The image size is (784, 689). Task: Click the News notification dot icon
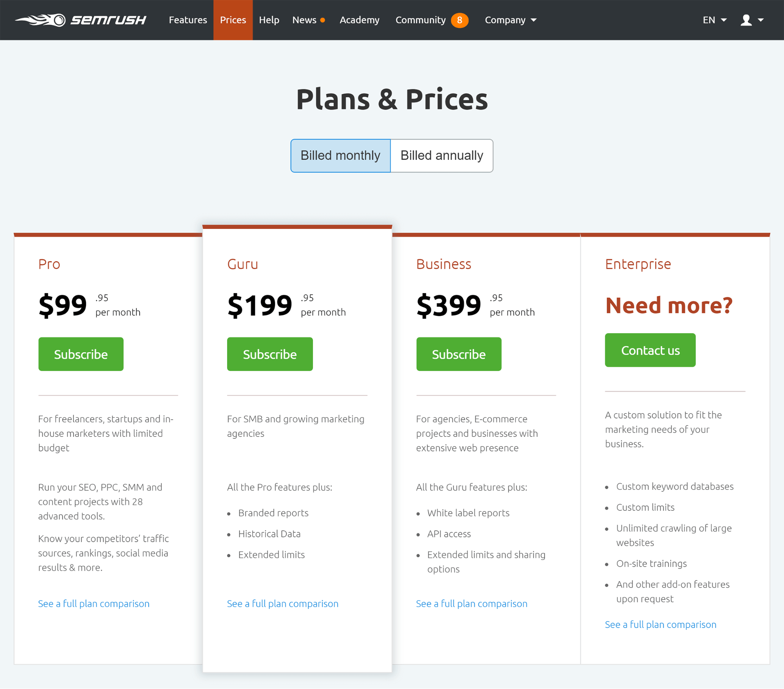[x=323, y=20]
